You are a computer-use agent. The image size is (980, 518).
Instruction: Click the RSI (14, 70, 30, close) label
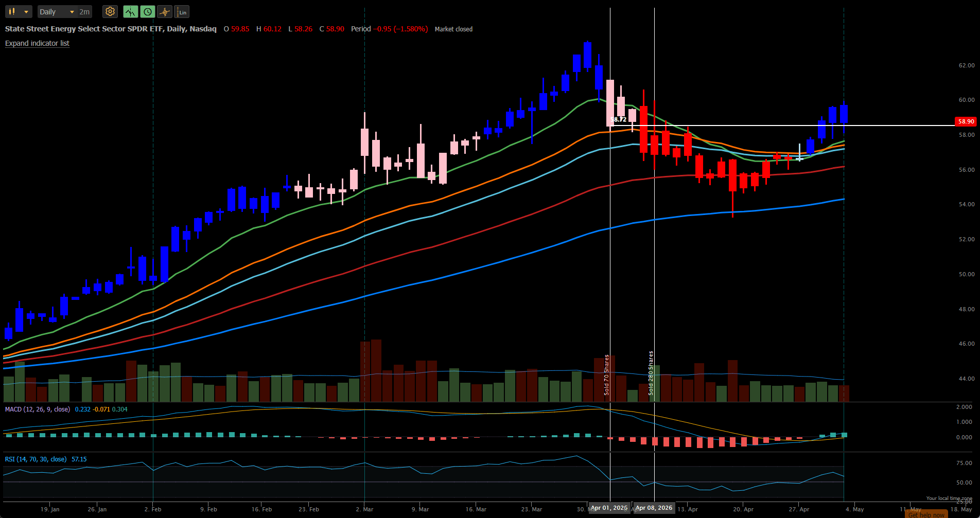click(x=36, y=459)
